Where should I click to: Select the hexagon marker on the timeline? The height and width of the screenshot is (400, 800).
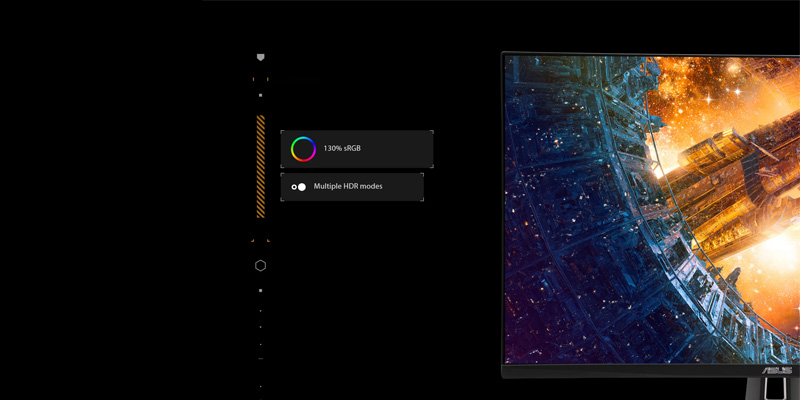pos(260,265)
